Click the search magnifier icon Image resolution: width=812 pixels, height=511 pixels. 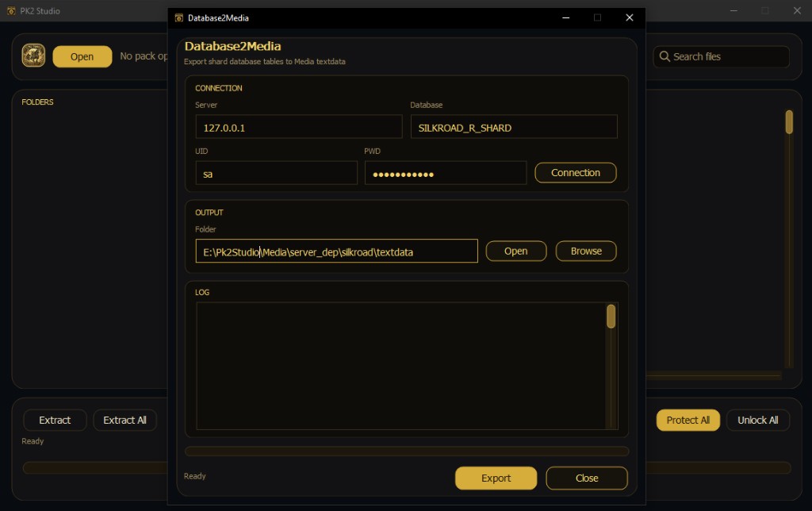tap(665, 56)
